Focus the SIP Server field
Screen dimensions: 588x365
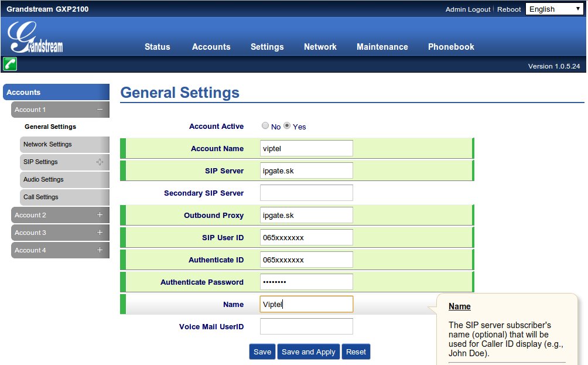click(x=306, y=170)
